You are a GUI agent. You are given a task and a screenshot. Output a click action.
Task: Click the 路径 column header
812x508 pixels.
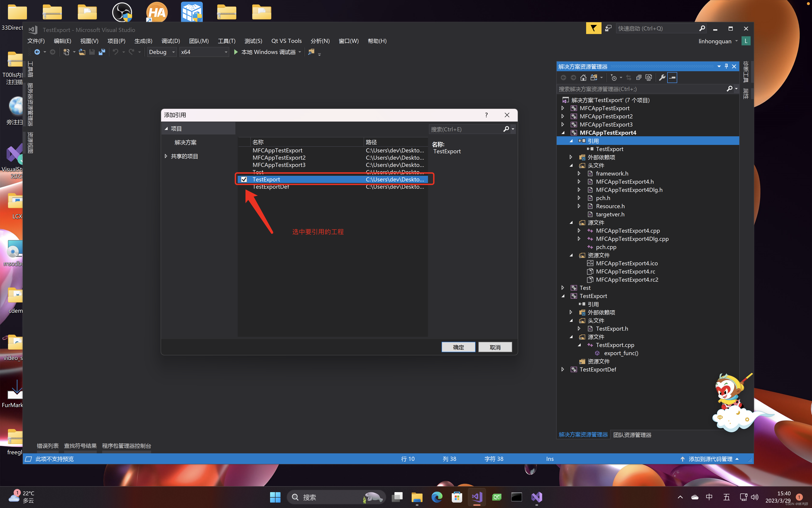coord(396,142)
